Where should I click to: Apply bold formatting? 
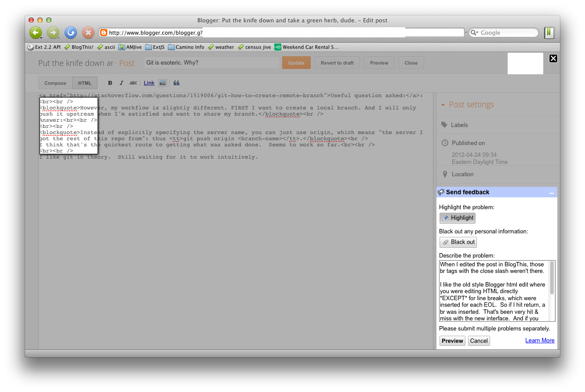110,83
